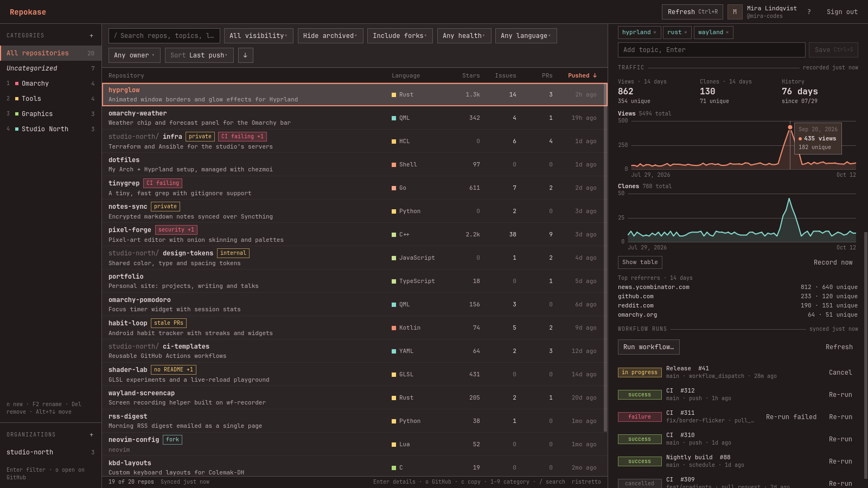Image resolution: width=868 pixels, height=488 pixels.
Task: Record traffic now
Action: coord(833,262)
